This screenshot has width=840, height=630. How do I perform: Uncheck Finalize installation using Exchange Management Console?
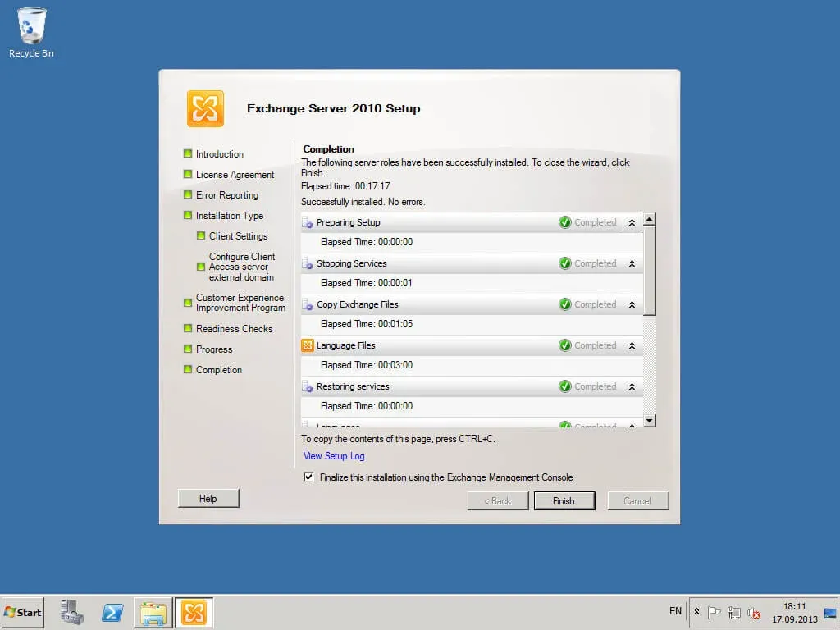(308, 477)
